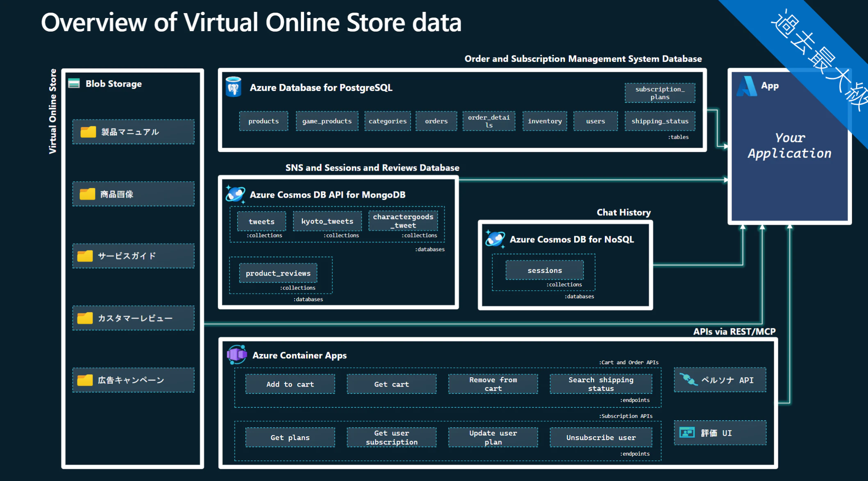Click the 広告キャンペーン folder icon
868x481 pixels.
pos(85,380)
